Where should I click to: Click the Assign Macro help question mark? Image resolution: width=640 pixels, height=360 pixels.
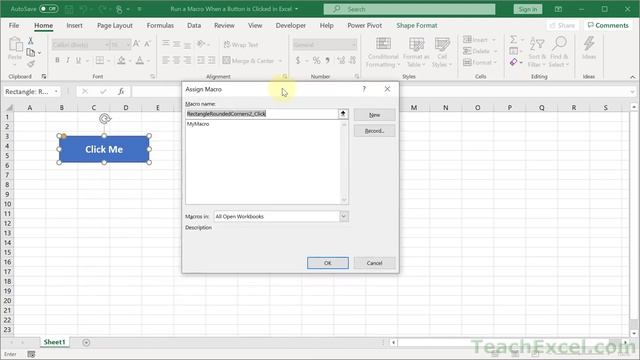[x=364, y=89]
